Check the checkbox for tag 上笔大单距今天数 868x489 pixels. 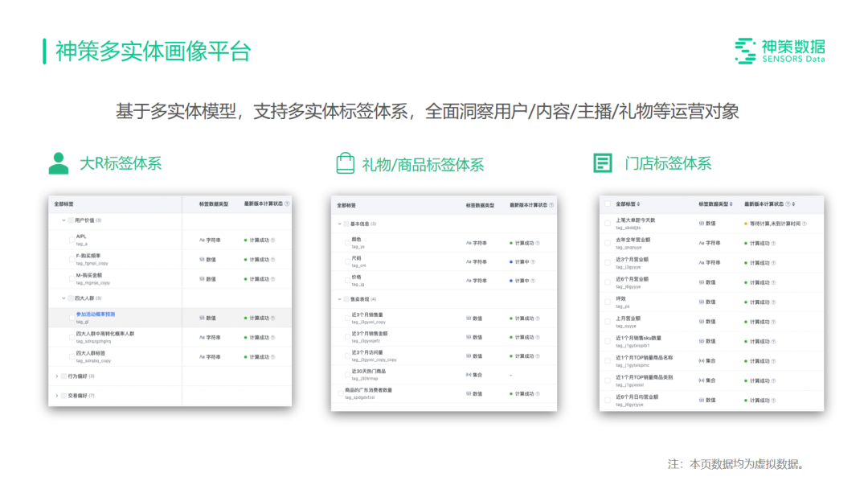point(606,223)
